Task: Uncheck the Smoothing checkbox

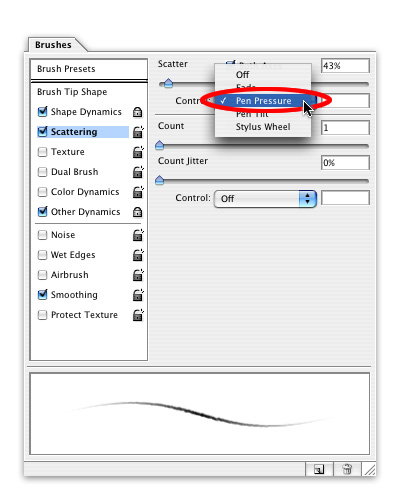Action: [x=42, y=295]
